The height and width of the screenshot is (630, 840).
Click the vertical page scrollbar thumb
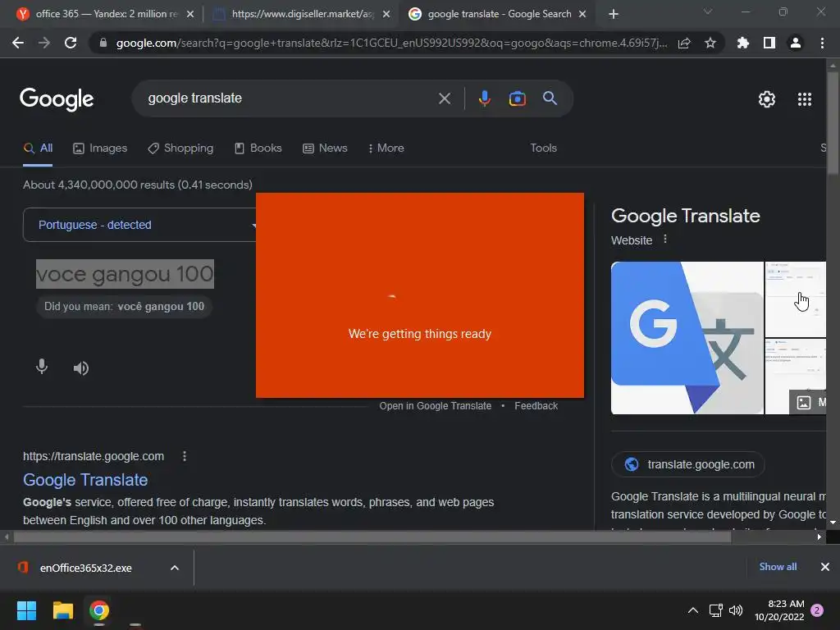[x=833, y=123]
